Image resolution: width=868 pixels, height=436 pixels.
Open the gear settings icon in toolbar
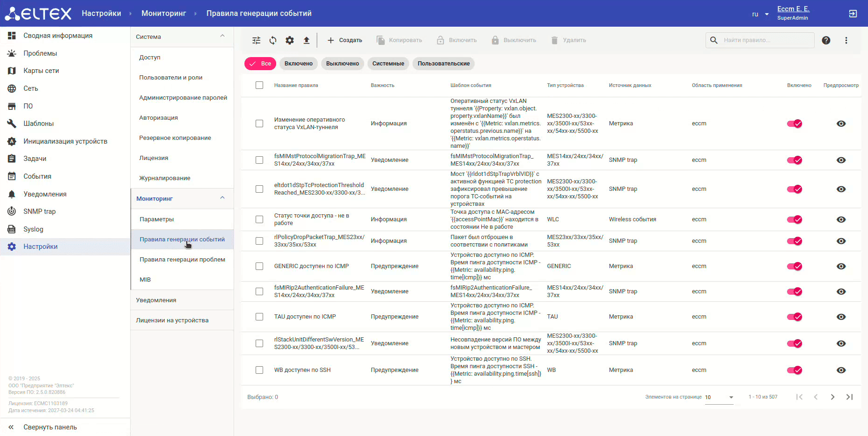coord(290,40)
